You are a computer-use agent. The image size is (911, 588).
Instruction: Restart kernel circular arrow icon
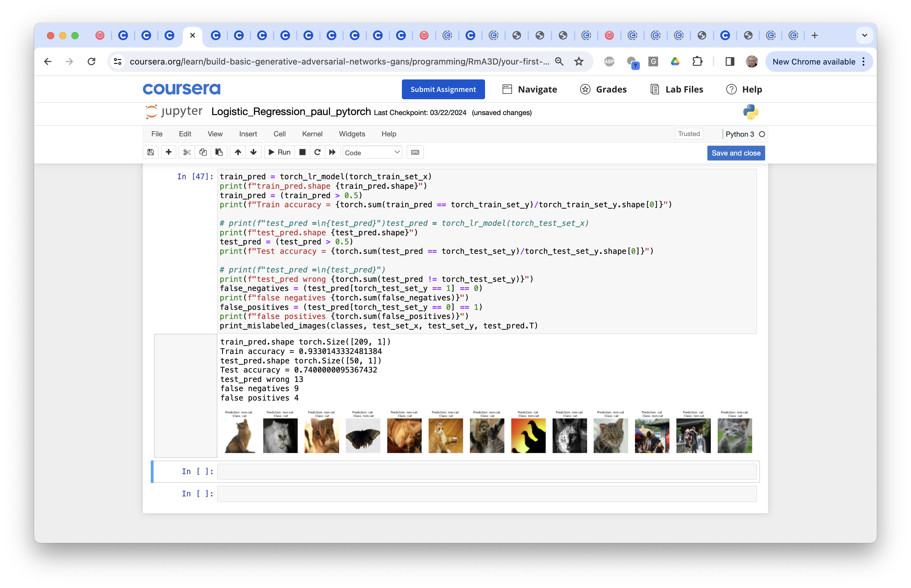click(317, 152)
